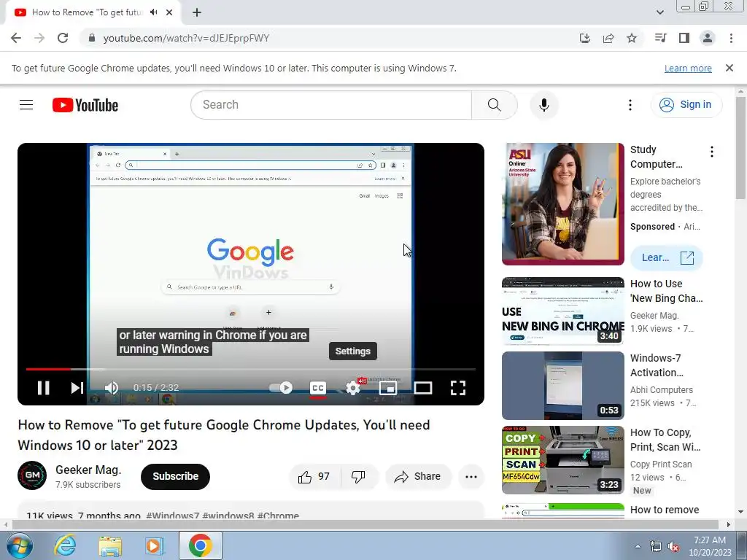Open the Windows Start button
Image resolution: width=747 pixels, height=560 pixels.
tap(20, 545)
